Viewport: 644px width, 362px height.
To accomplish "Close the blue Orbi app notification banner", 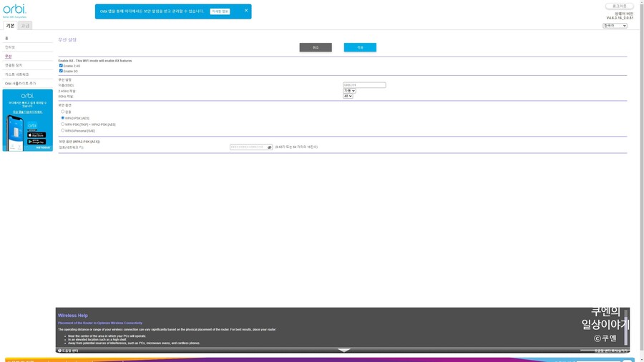I will (x=246, y=11).
